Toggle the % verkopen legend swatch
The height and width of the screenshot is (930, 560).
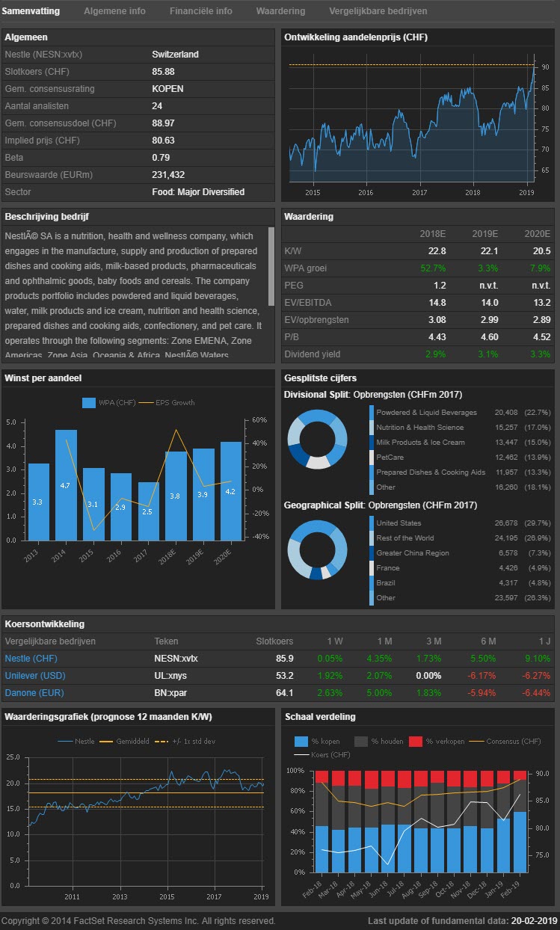pos(416,741)
